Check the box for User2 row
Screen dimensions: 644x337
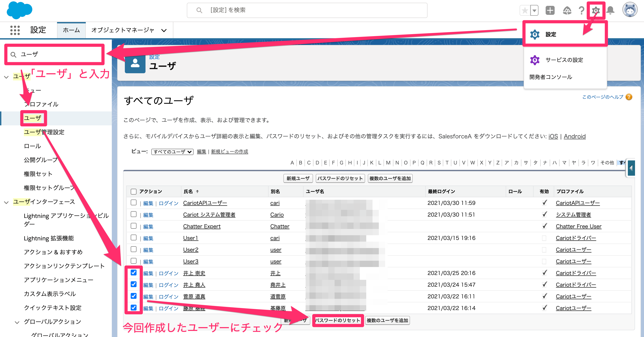click(134, 249)
